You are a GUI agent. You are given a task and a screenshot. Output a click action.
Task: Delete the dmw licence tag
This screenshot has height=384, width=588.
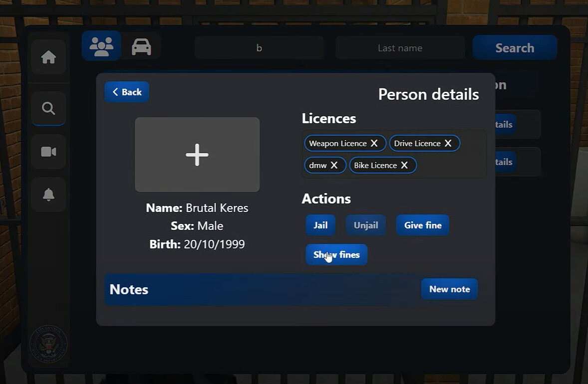pyautogui.click(x=334, y=165)
